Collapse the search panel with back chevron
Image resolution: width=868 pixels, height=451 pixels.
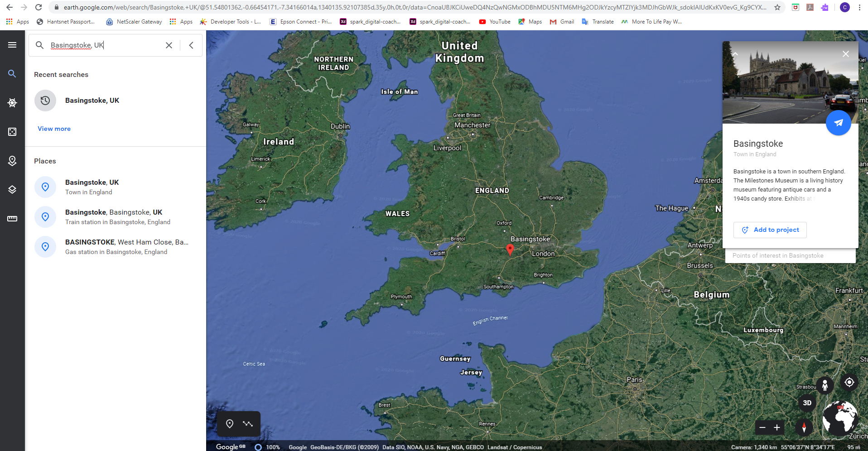[x=191, y=45]
